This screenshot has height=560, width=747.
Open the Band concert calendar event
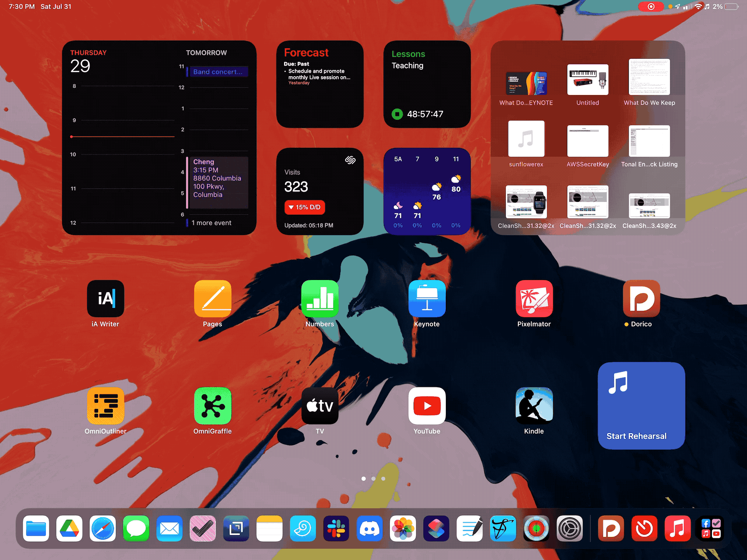(217, 72)
